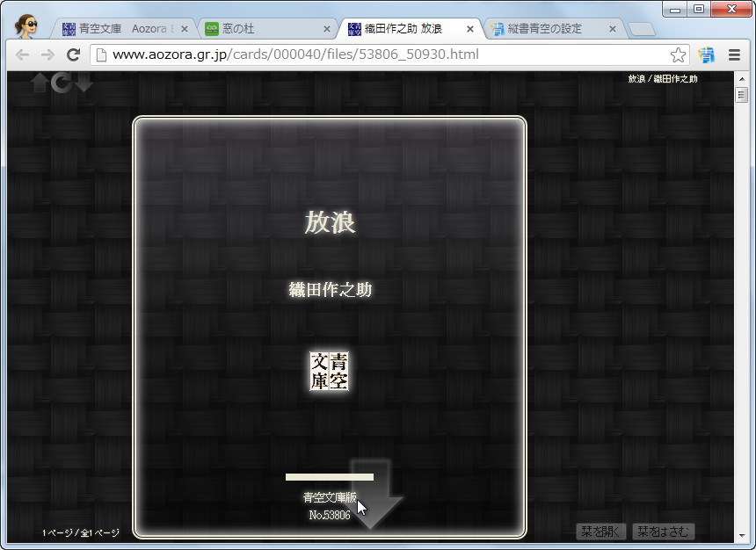Click the down arrow in the reader controls
This screenshot has width=756, height=550.
[x=84, y=83]
